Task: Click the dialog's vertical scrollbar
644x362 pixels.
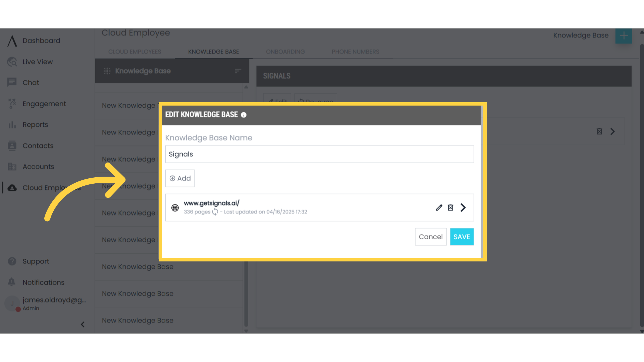Action: pyautogui.click(x=482, y=182)
